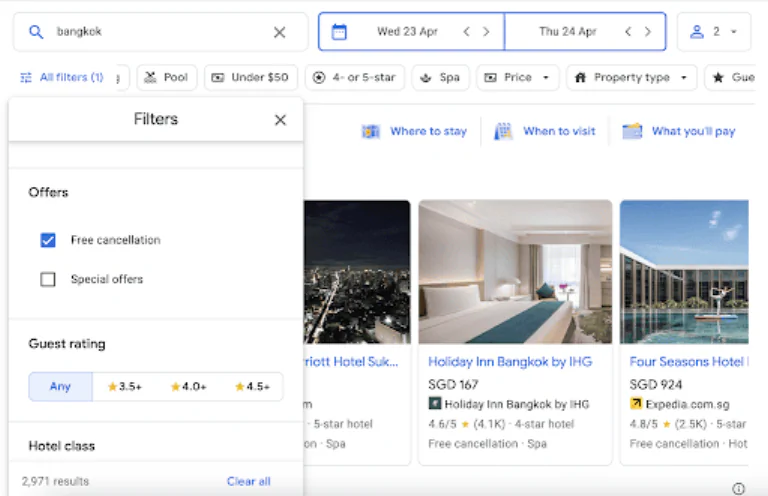The width and height of the screenshot is (768, 496).
Task: Clear the bangkok search text
Action: coord(280,32)
